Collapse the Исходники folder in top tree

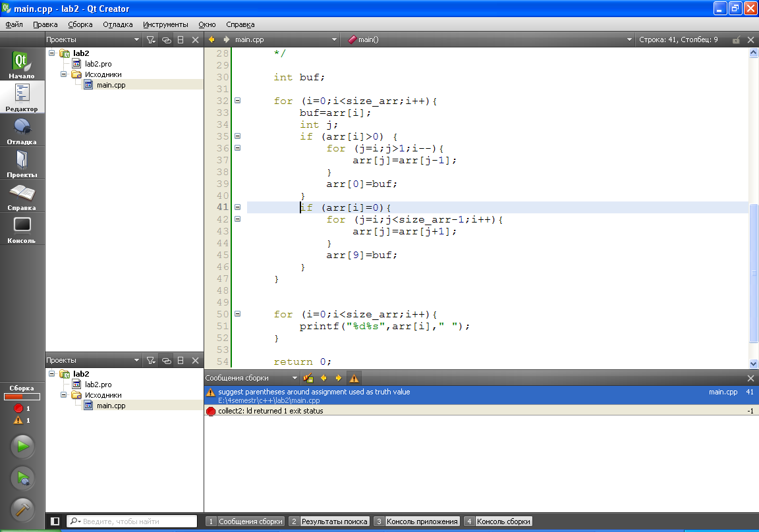[64, 74]
